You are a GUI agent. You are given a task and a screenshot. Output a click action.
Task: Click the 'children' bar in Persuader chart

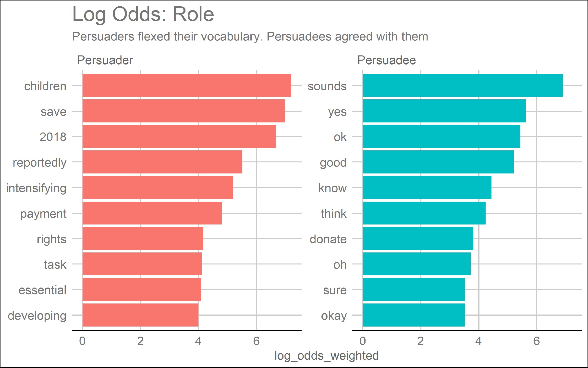(x=187, y=86)
